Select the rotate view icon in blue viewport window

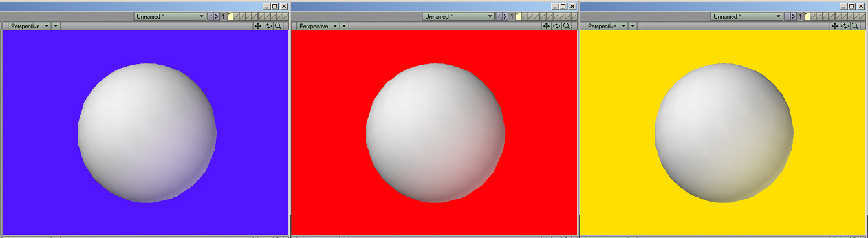(x=268, y=26)
